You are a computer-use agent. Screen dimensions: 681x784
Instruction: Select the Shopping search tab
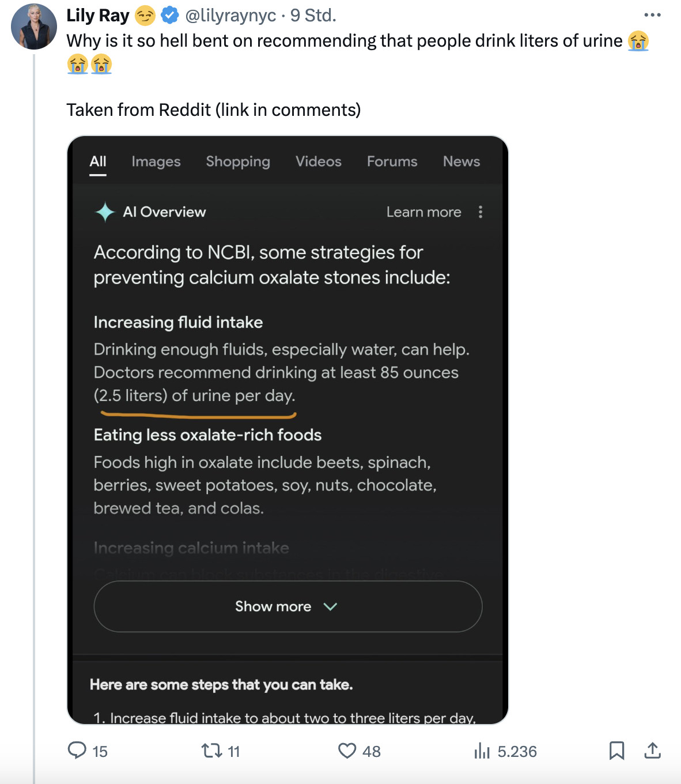point(238,162)
